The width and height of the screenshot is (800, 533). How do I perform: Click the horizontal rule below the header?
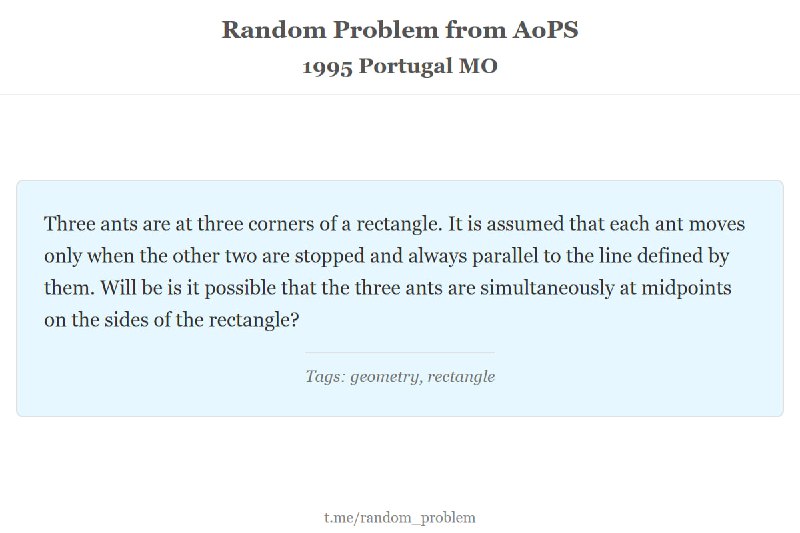400,94
